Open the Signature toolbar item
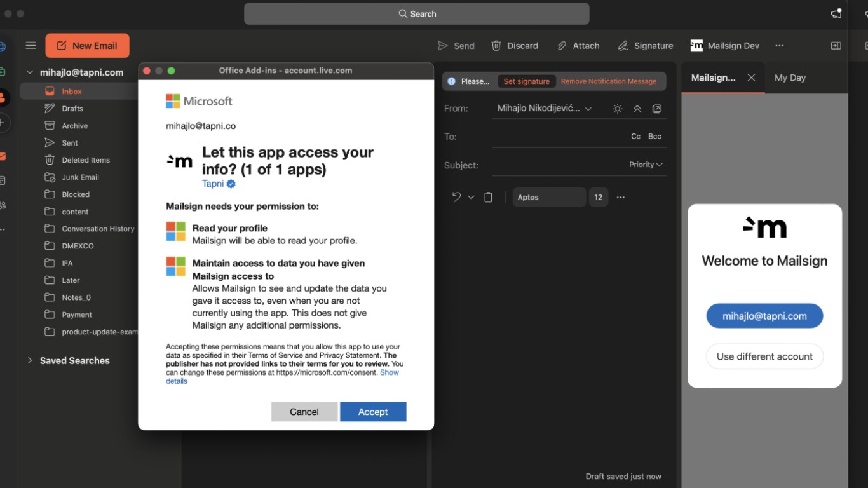868x488 pixels. pos(646,46)
